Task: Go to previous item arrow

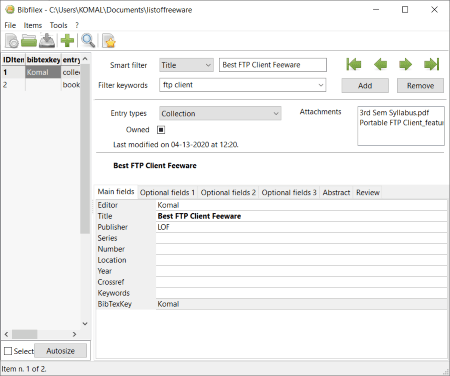Action: pos(380,64)
